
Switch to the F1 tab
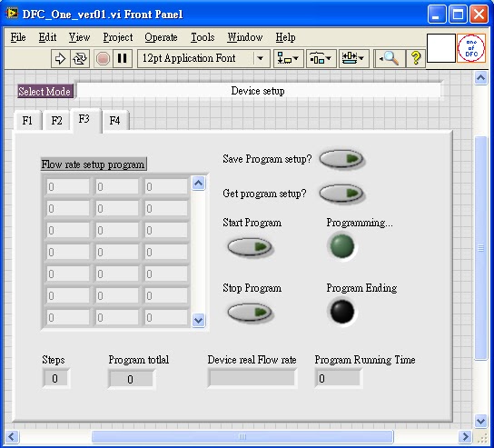pos(27,121)
